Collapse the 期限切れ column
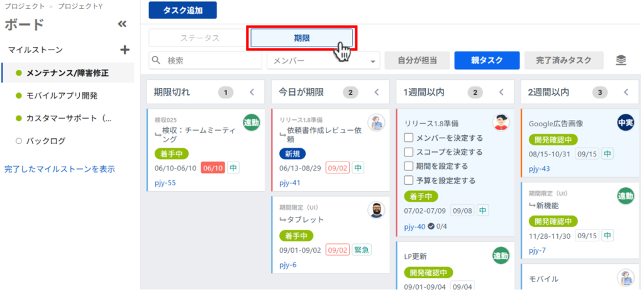This screenshot has height=291, width=644. click(252, 92)
